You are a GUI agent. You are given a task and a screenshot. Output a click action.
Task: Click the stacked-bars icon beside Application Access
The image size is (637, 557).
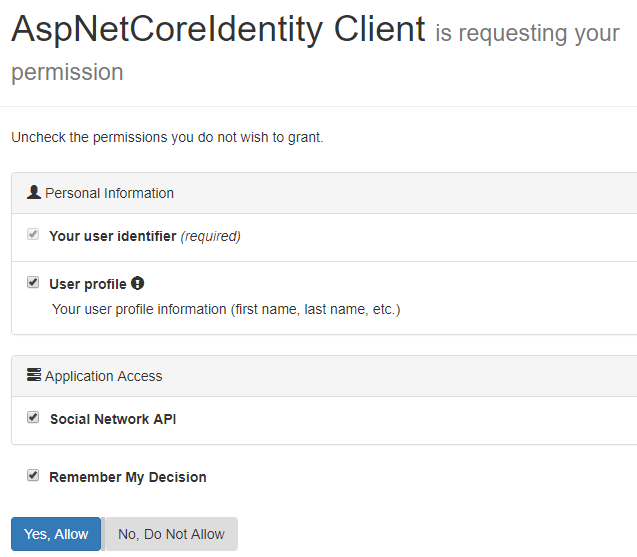(34, 376)
